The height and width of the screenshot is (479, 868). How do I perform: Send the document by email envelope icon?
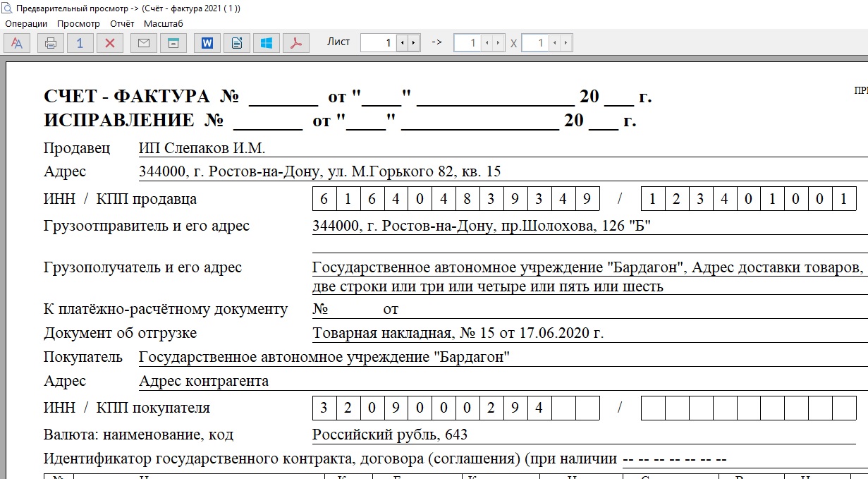tap(144, 43)
